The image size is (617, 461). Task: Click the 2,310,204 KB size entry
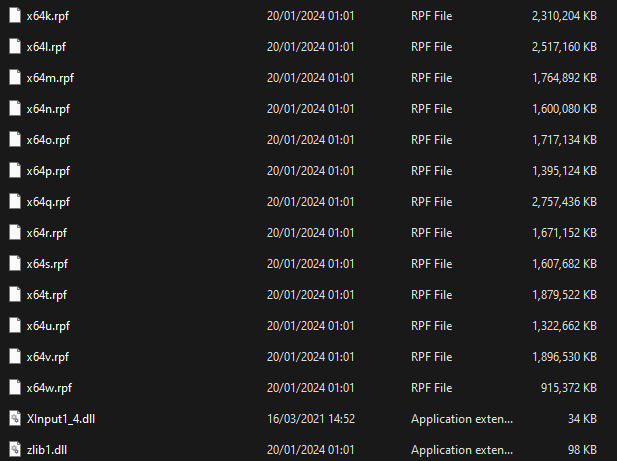pyautogui.click(x=564, y=16)
